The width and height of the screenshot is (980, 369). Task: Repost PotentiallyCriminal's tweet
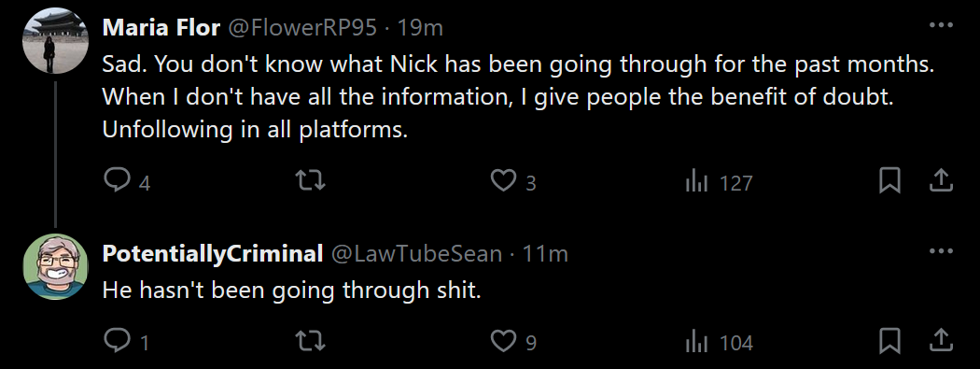pyautogui.click(x=310, y=342)
